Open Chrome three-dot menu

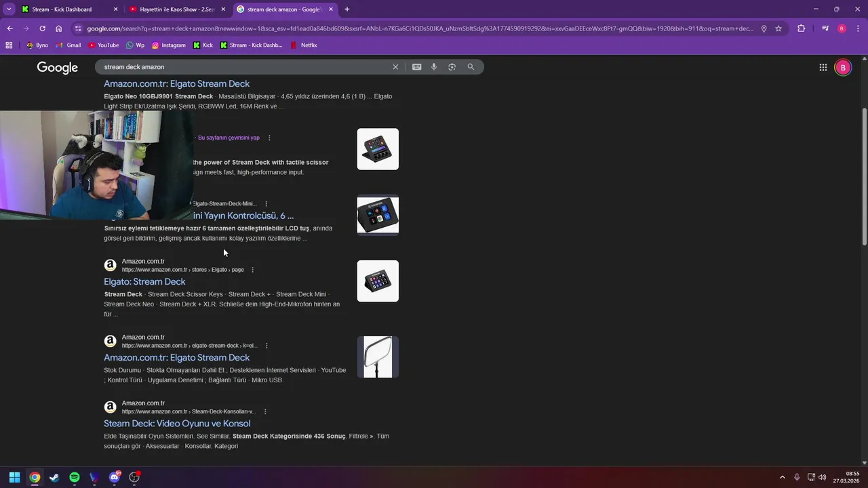pos(858,28)
